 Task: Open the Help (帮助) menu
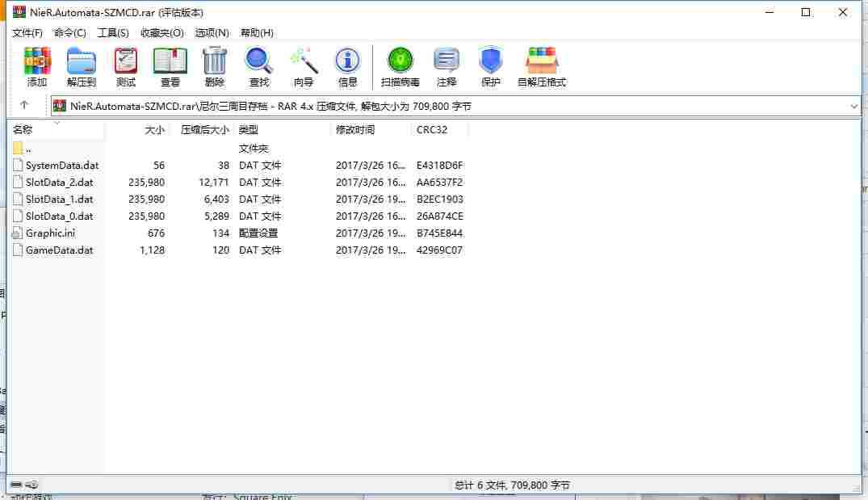[x=257, y=32]
